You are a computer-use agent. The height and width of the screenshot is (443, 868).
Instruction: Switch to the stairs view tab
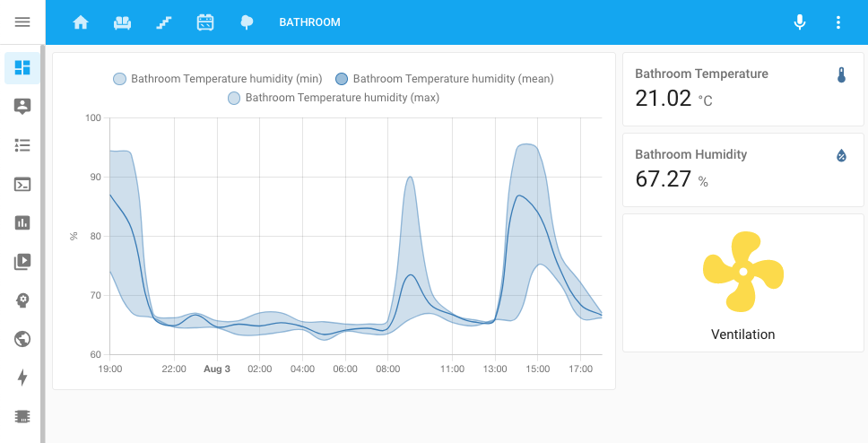[x=163, y=22]
